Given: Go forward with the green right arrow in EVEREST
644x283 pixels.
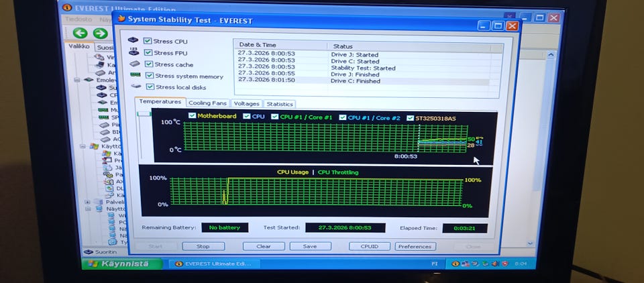Looking at the screenshot, I should [100, 34].
